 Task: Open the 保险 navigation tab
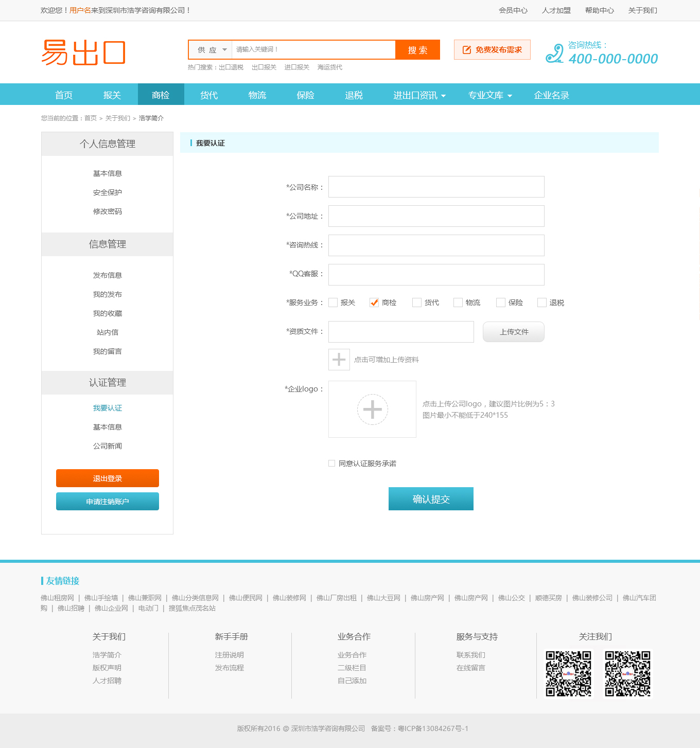pos(306,95)
